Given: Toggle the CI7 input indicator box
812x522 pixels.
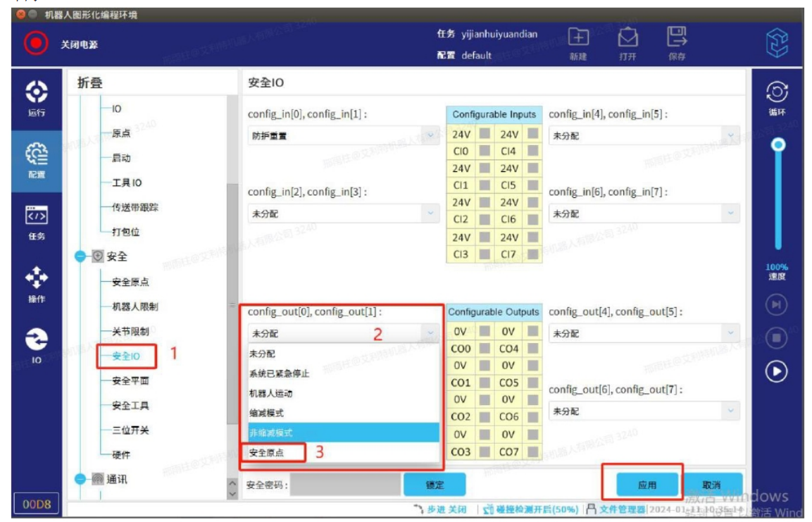Looking at the screenshot, I should click(532, 254).
